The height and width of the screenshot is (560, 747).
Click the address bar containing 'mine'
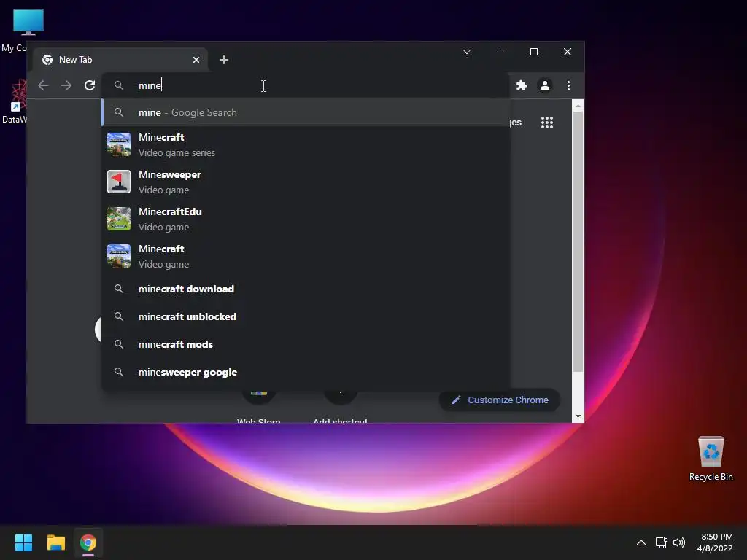coord(306,85)
